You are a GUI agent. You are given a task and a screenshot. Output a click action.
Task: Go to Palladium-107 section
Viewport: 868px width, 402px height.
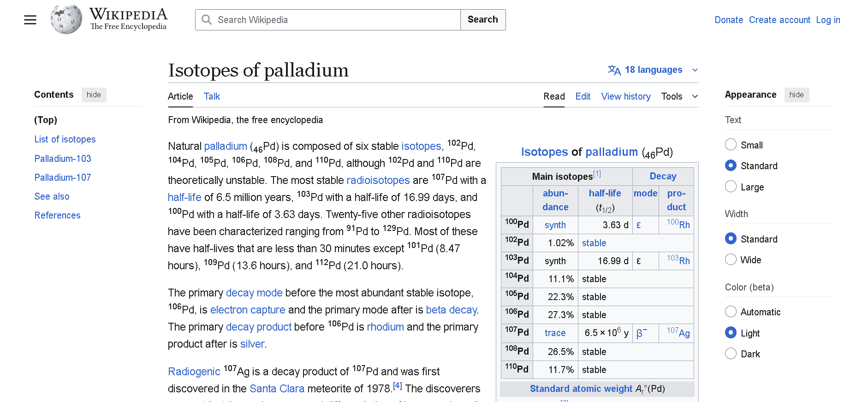pos(63,177)
